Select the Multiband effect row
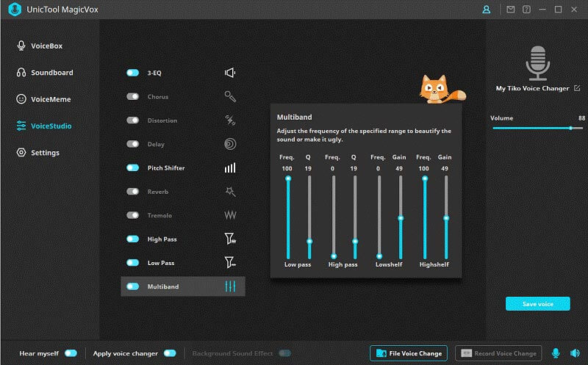The width and height of the screenshot is (588, 365). [x=183, y=286]
